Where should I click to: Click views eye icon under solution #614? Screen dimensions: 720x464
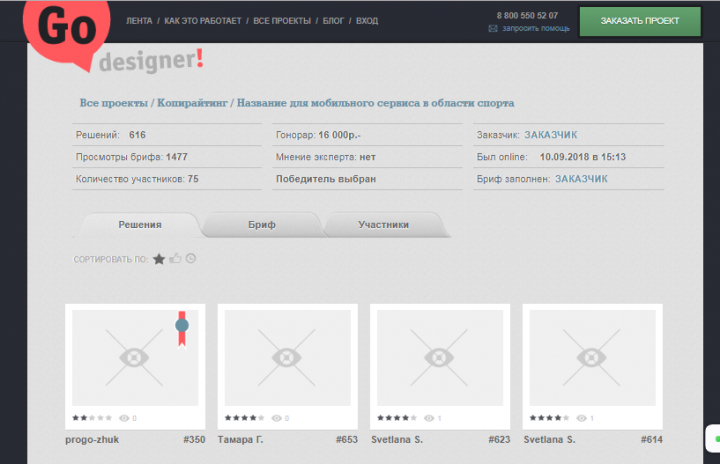[581, 418]
